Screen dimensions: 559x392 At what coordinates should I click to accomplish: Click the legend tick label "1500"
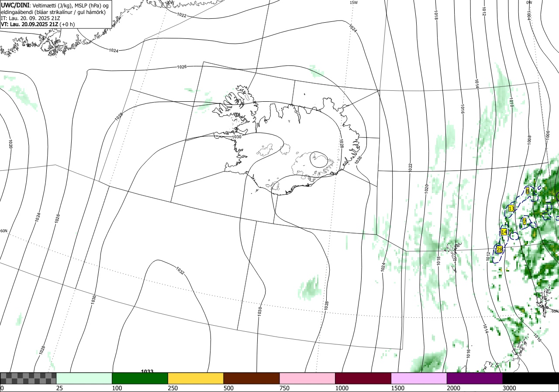click(398, 388)
